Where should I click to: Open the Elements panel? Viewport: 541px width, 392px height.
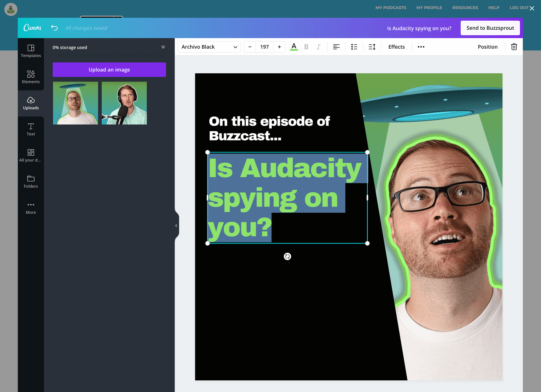tap(31, 77)
